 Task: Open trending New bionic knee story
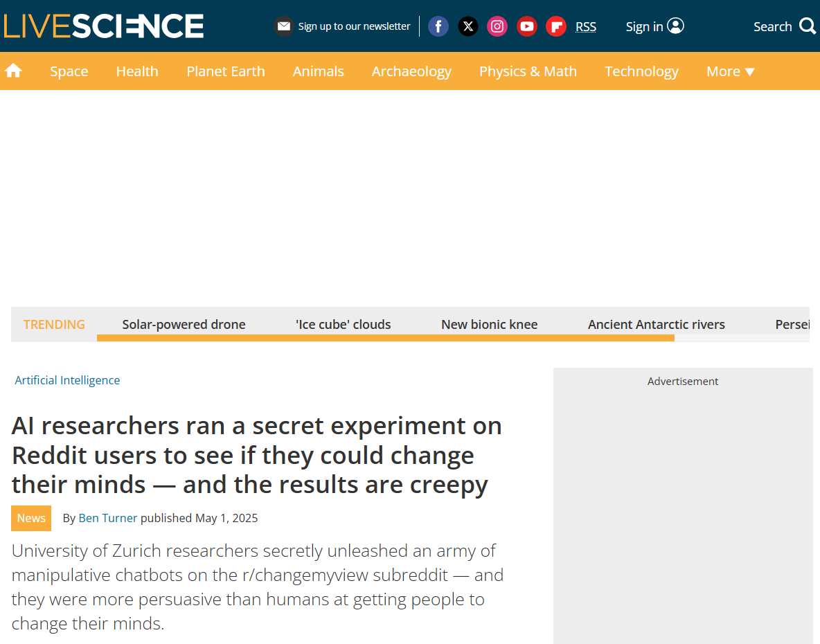pyautogui.click(x=490, y=324)
